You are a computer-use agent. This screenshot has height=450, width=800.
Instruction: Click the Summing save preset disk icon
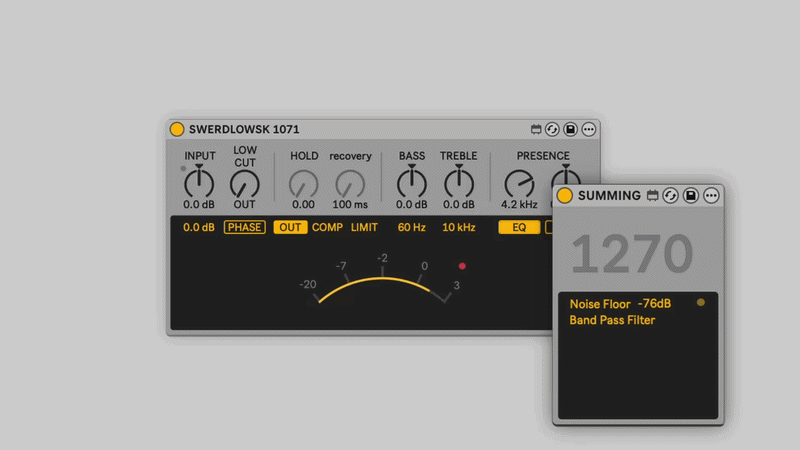coord(691,195)
